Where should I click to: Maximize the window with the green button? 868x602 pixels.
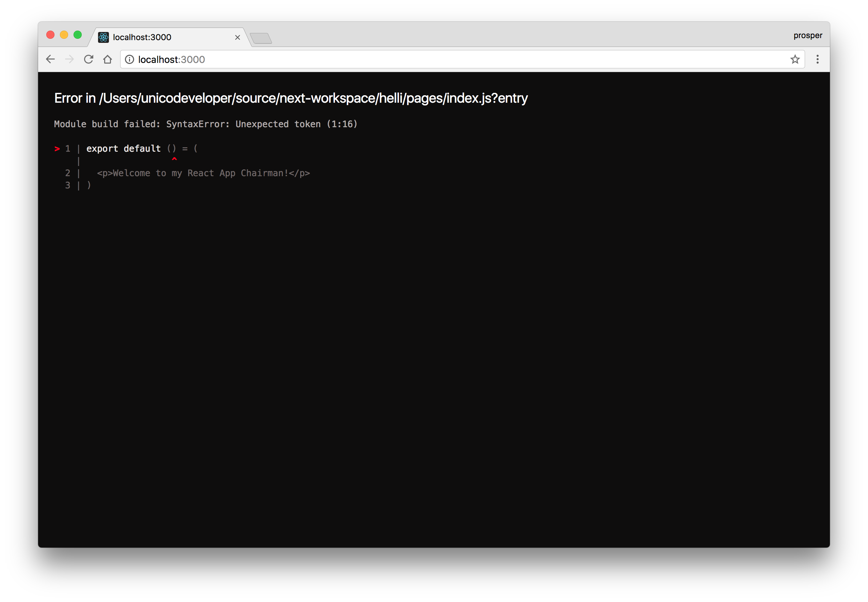point(77,35)
